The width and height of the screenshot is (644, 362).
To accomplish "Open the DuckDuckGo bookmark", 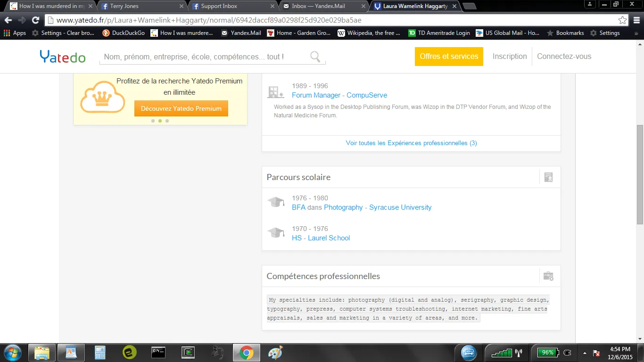I will [124, 33].
